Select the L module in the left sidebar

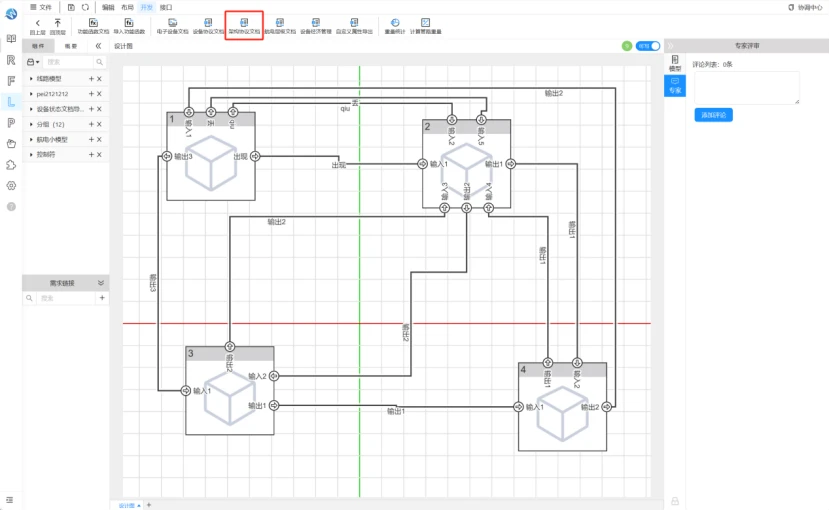coord(11,102)
